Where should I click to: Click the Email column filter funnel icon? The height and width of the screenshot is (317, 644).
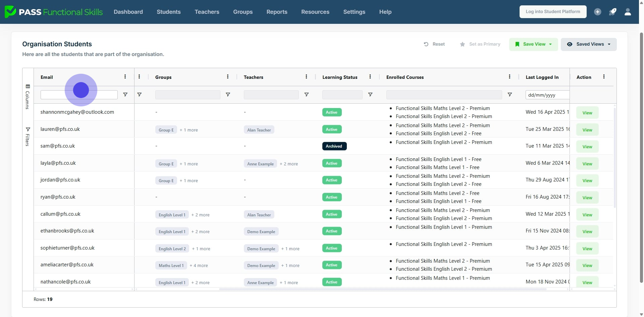(125, 95)
